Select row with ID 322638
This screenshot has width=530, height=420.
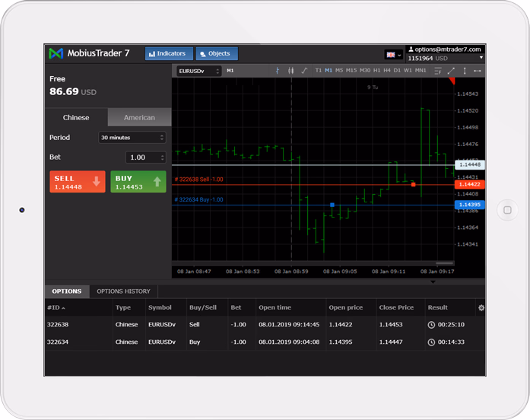click(x=265, y=325)
